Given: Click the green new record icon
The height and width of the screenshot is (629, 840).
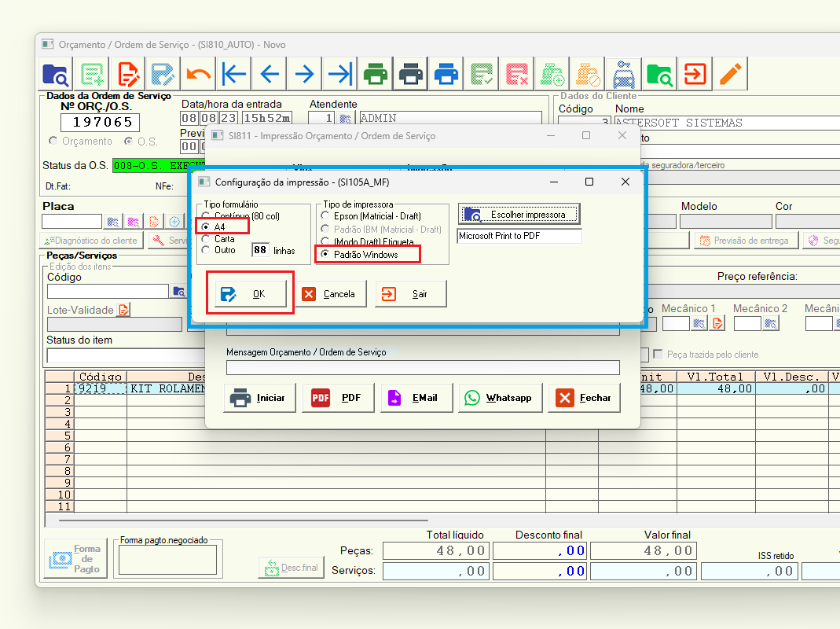Looking at the screenshot, I should tap(92, 75).
